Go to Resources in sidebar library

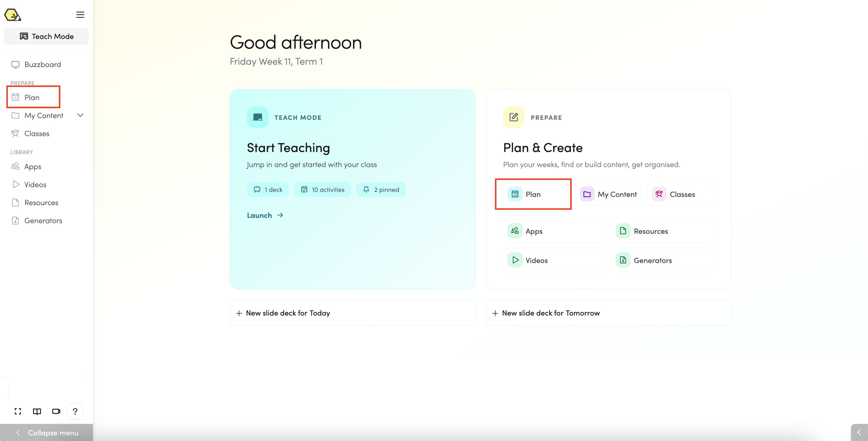[x=41, y=202]
